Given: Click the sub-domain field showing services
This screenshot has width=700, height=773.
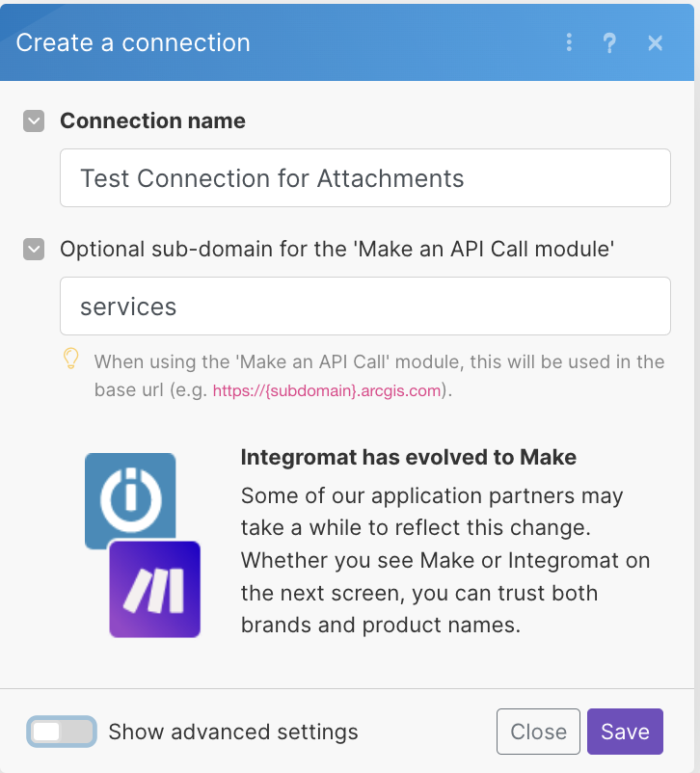Looking at the screenshot, I should pyautogui.click(x=364, y=306).
